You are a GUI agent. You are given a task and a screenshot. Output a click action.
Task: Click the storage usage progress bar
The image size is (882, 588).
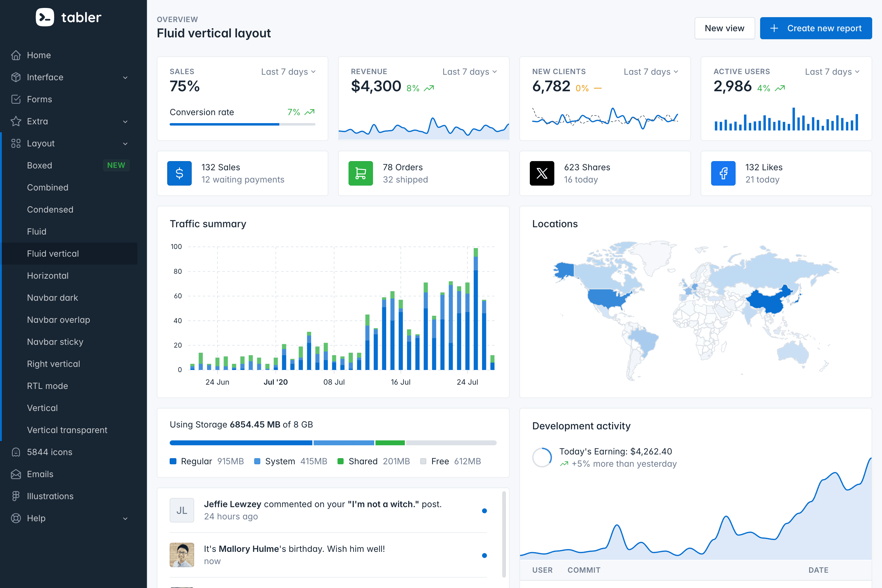(x=333, y=443)
